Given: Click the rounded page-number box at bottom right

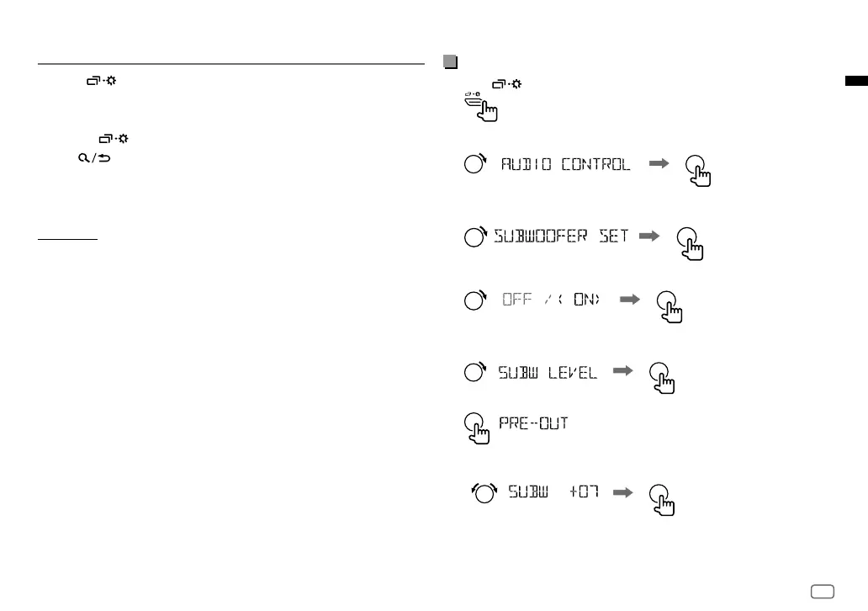Looking at the screenshot, I should tap(823, 592).
